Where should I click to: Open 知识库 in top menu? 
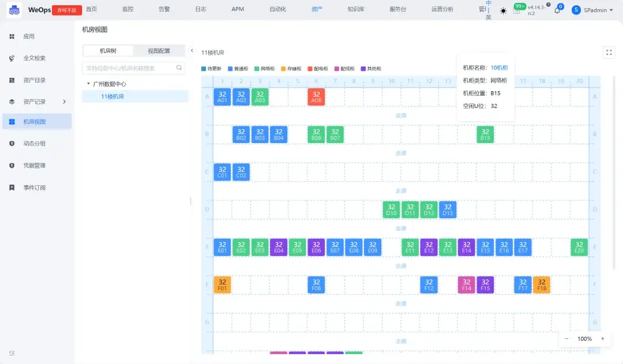356,9
